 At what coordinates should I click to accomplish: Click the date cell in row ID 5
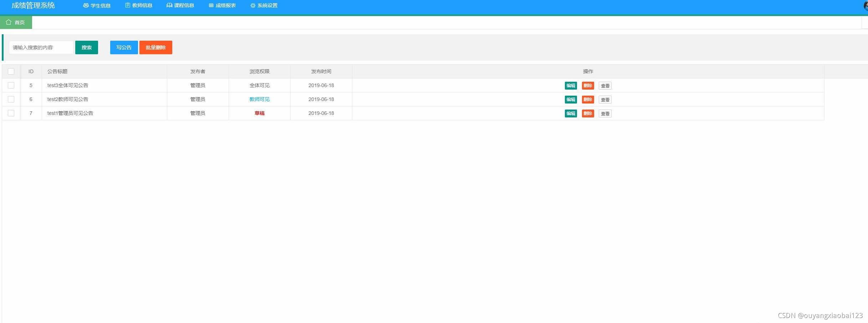[x=321, y=85]
